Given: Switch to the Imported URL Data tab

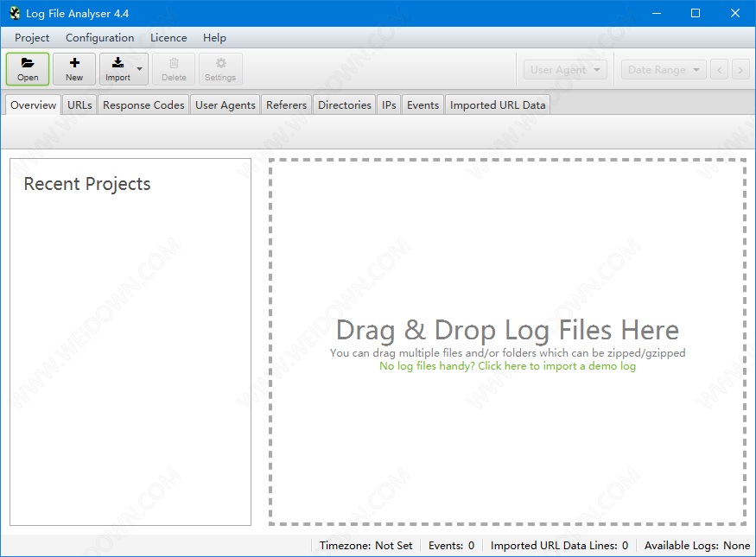Looking at the screenshot, I should coord(498,104).
